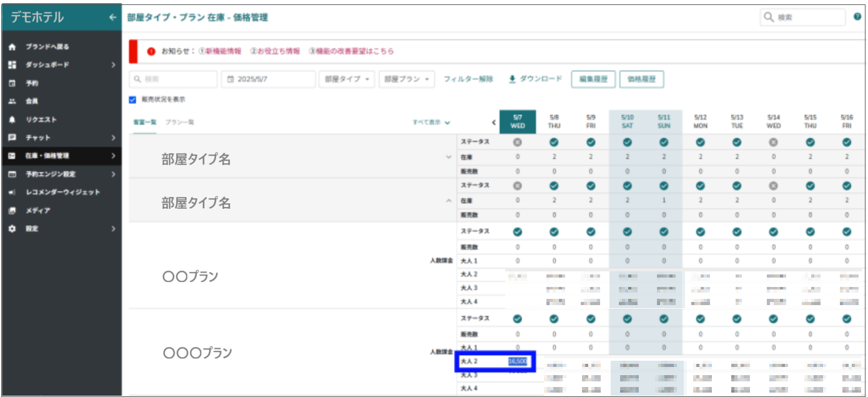Open the 部屋タイプ filter dropdown

pyautogui.click(x=346, y=79)
